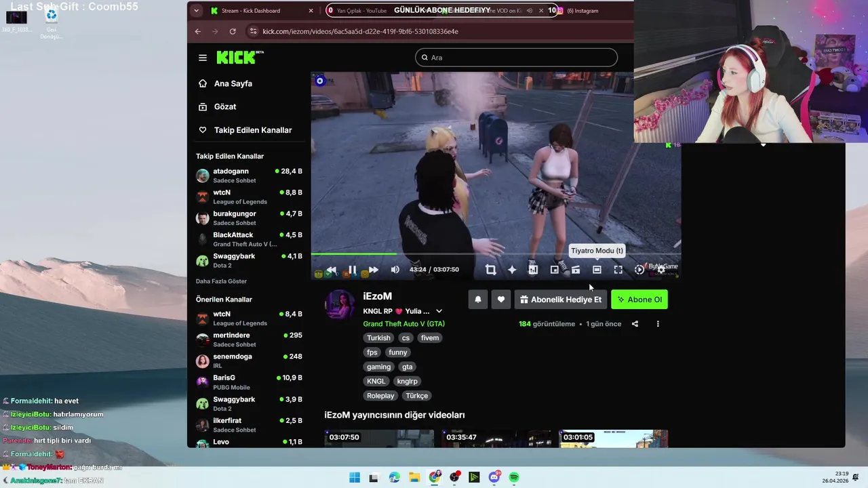Viewport: 868px width, 488px height.
Task: Click the clip icon in player controls
Action: pyautogui.click(x=575, y=270)
